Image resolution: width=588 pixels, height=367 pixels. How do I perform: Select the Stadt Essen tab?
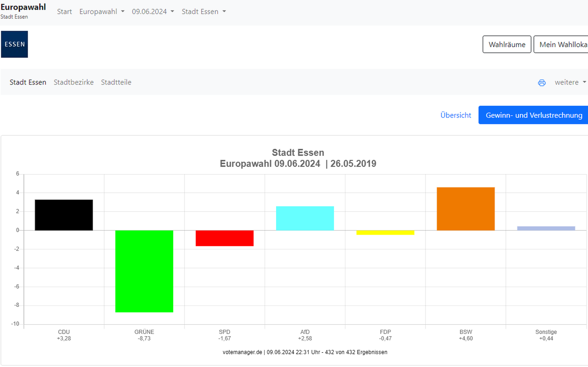[x=28, y=82]
